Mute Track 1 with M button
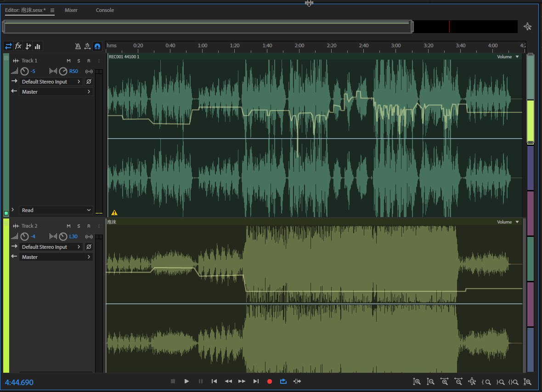 click(68, 61)
